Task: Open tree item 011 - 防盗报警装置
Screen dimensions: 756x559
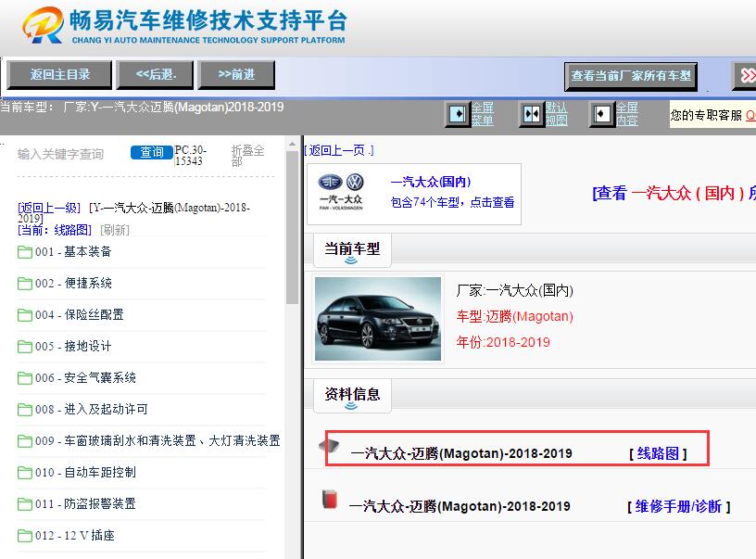Action: click(x=85, y=504)
